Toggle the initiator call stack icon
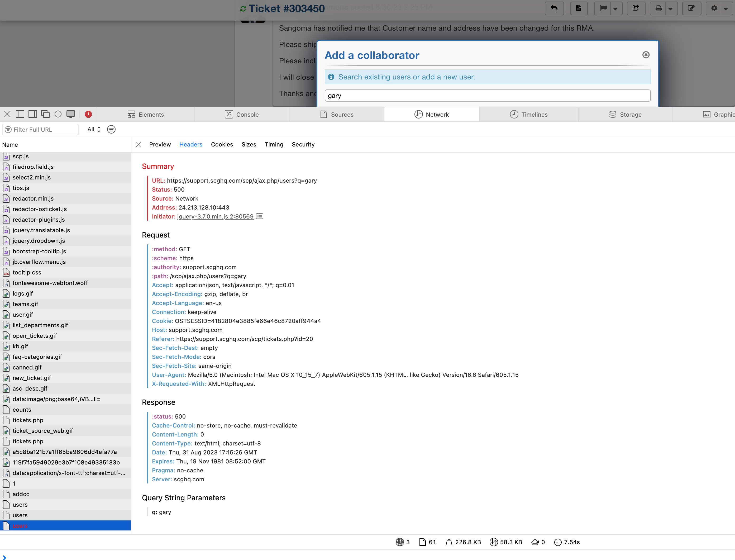Image resolution: width=735 pixels, height=560 pixels. 260,216
